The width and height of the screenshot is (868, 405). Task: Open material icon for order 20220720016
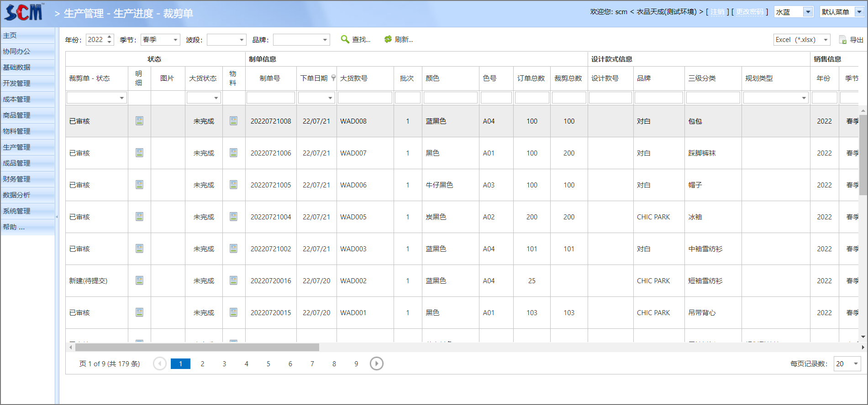point(233,280)
